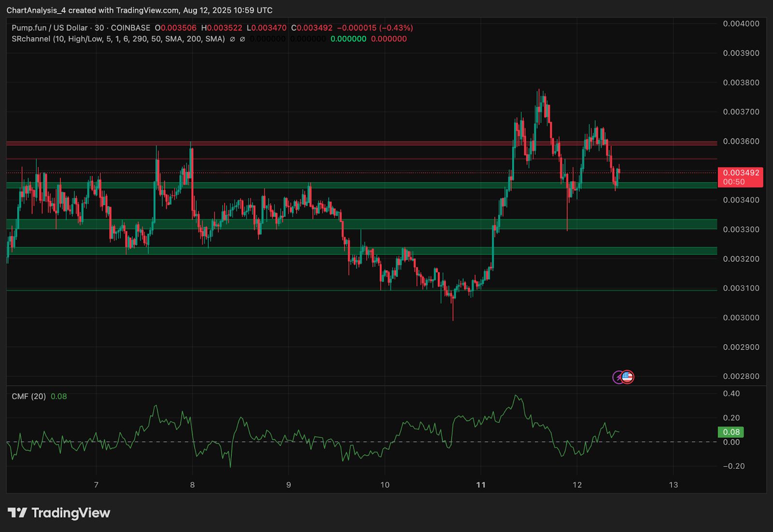Click the purple lightning bolt event icon

tap(618, 377)
